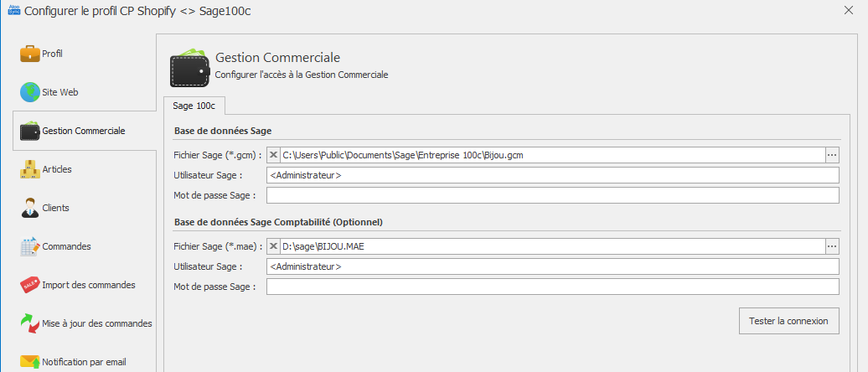Viewport: 868px width, 372px height.
Task: Focus the Comptabilité Utilisateur Sage field
Action: 552,266
